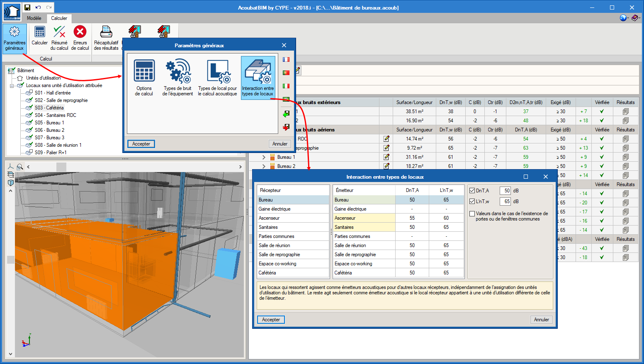The image size is (644, 364).
Task: Edit the 14.74 m² row with pencil icon
Action: tap(386, 139)
